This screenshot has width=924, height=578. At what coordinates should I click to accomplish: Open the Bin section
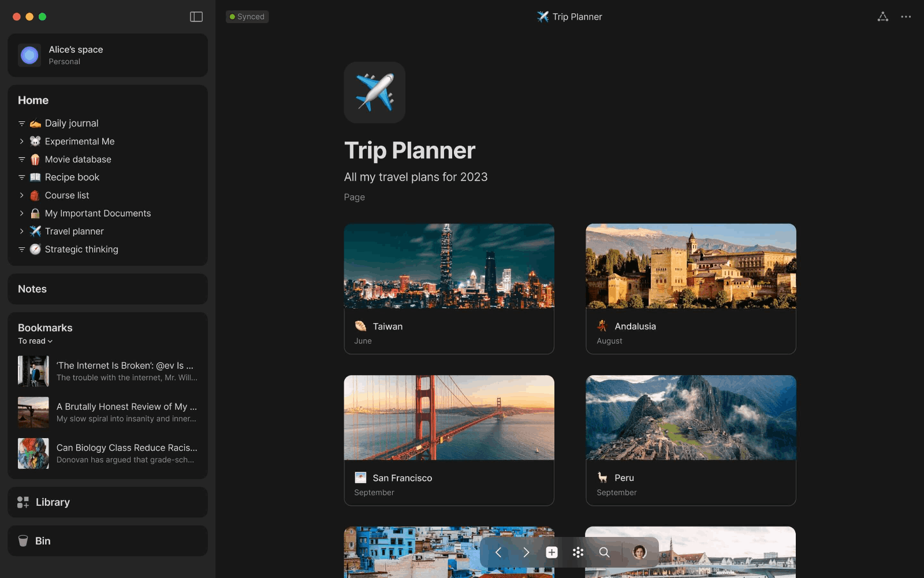click(x=107, y=541)
